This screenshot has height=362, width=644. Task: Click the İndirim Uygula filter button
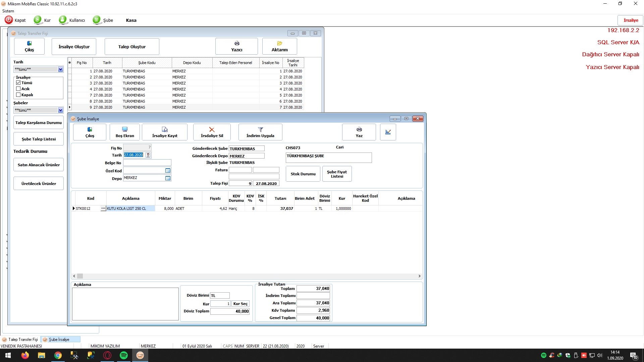click(260, 132)
